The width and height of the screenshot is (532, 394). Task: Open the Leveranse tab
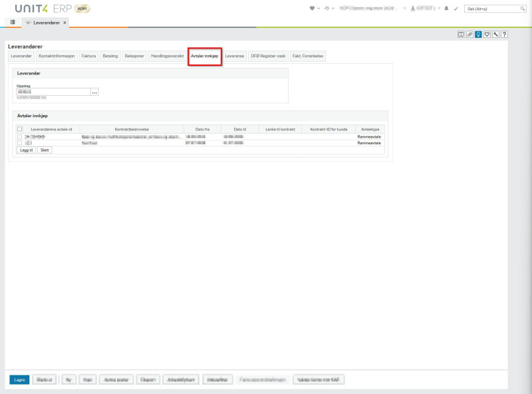(235, 56)
